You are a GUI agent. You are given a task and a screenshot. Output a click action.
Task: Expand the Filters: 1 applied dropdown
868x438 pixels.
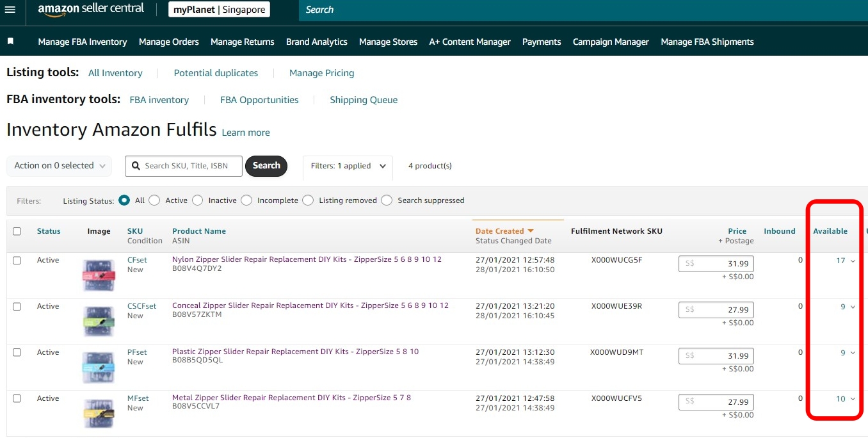348,166
